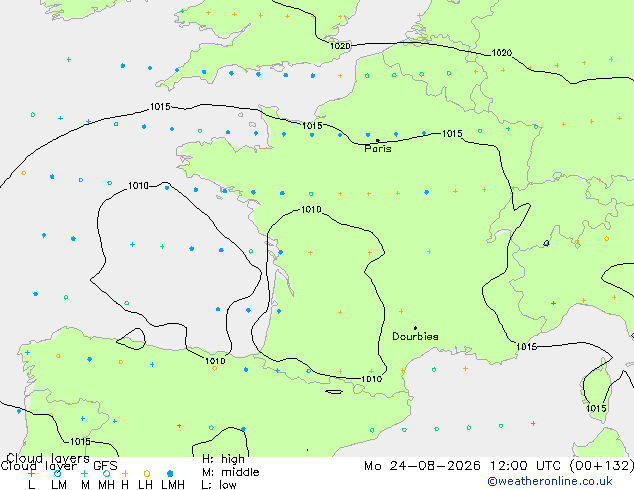The width and height of the screenshot is (634, 490).
Task: Click the 'LMH' legend caption
Action: (173, 485)
